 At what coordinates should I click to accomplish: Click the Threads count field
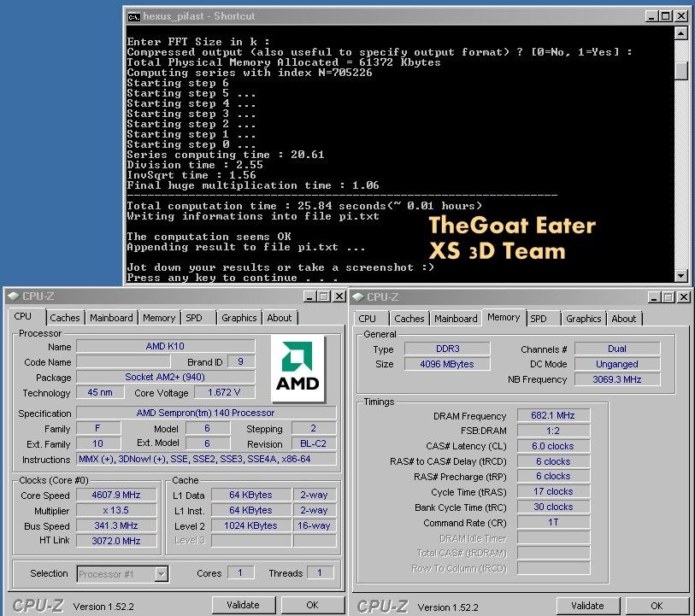[x=320, y=572]
